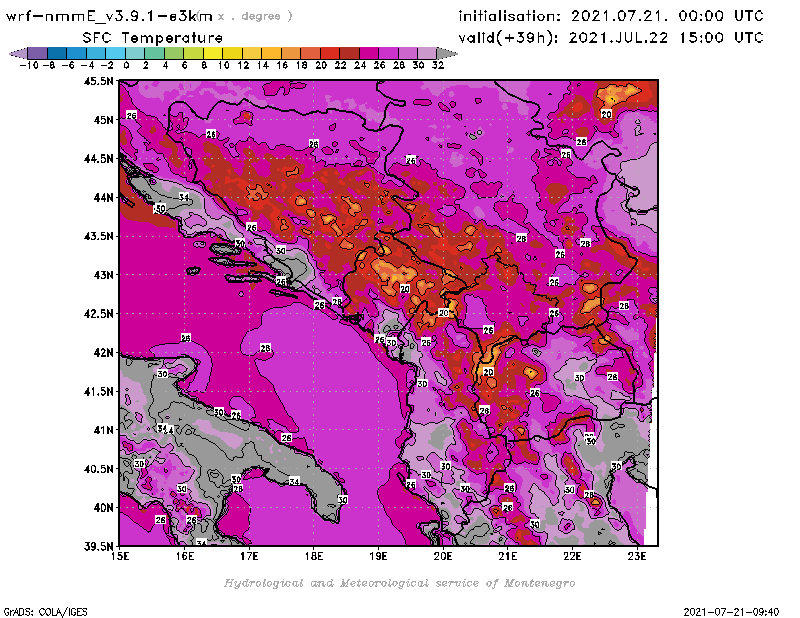Click the 2021-07-21-09:40 timestamp
Screen dimensions: 800x618
point(731,612)
